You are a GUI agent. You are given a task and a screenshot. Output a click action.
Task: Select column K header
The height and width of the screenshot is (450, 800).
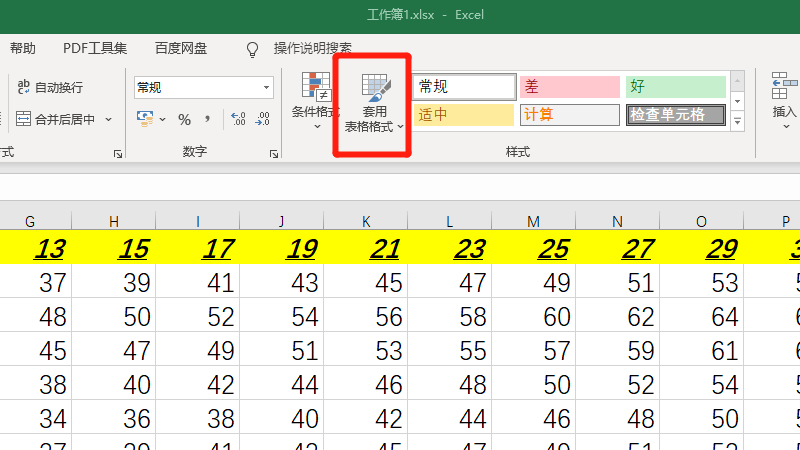pyautogui.click(x=366, y=220)
